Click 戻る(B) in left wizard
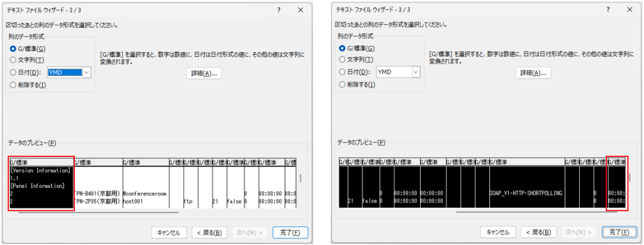 click(209, 232)
